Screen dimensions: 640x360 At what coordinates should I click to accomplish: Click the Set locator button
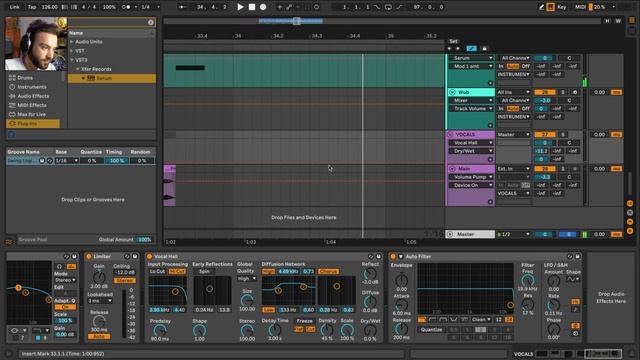(453, 41)
